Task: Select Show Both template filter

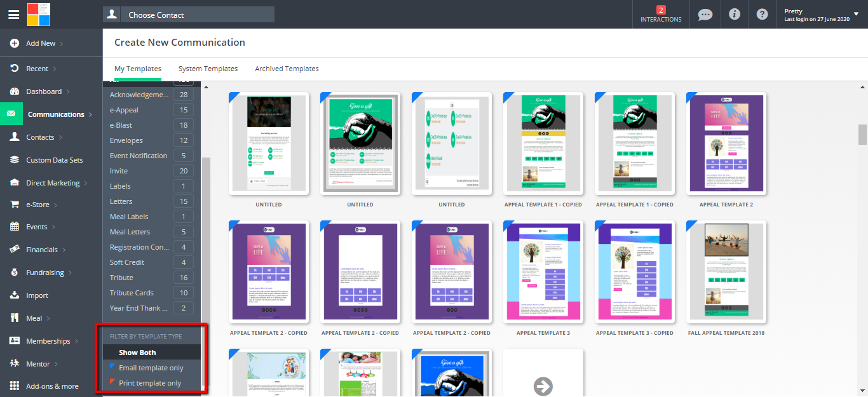Action: click(x=151, y=353)
